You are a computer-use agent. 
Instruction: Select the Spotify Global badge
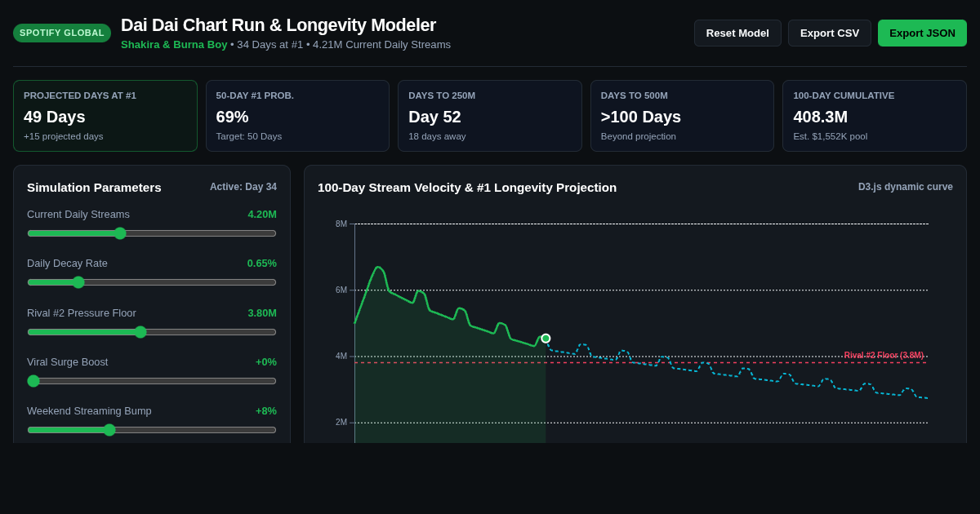[x=62, y=33]
